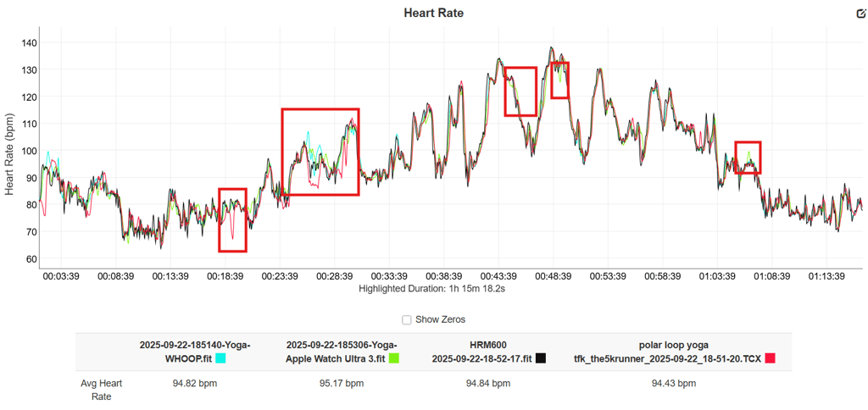Click the Highlighted Duration 1h 15m 18.2s text
The width and height of the screenshot is (868, 410).
[x=433, y=288]
